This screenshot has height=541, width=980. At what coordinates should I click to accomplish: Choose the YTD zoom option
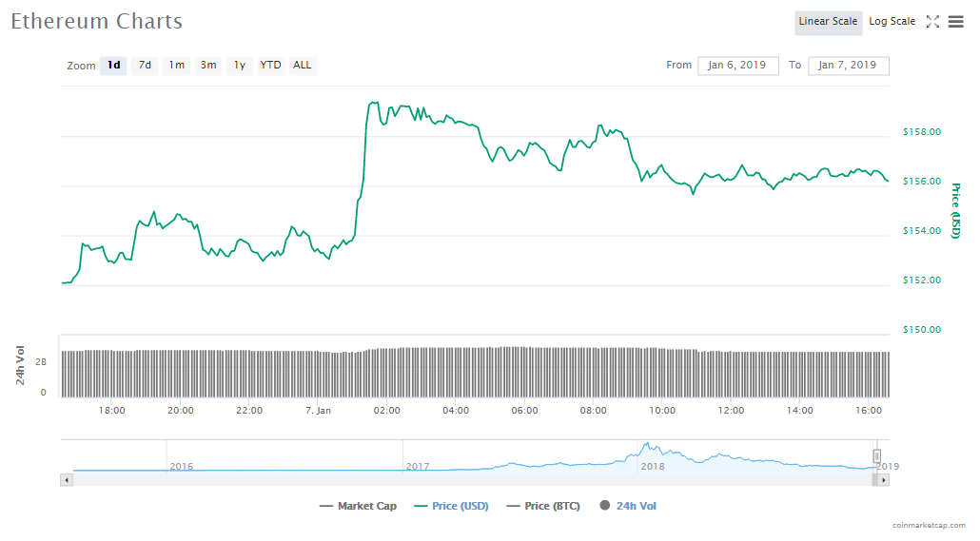[x=271, y=66]
